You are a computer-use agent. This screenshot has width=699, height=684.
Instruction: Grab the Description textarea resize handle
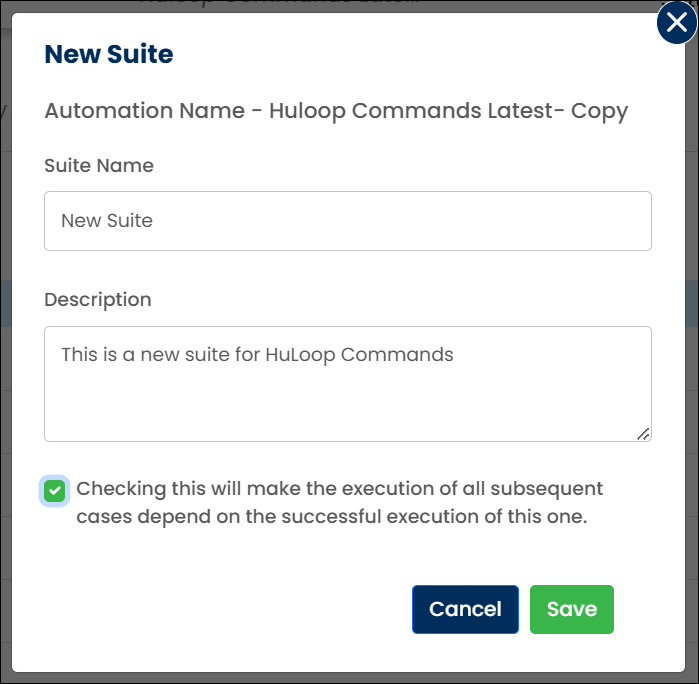[643, 434]
